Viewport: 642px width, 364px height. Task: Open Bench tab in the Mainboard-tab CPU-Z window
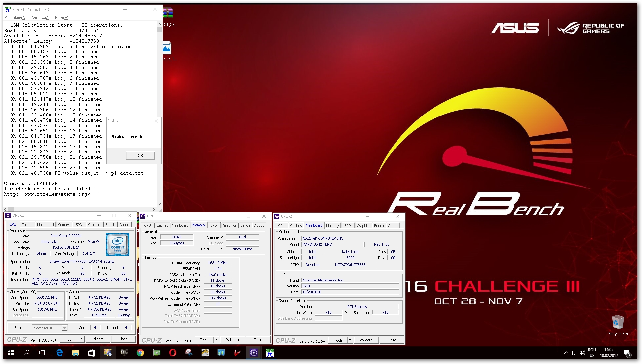click(379, 226)
